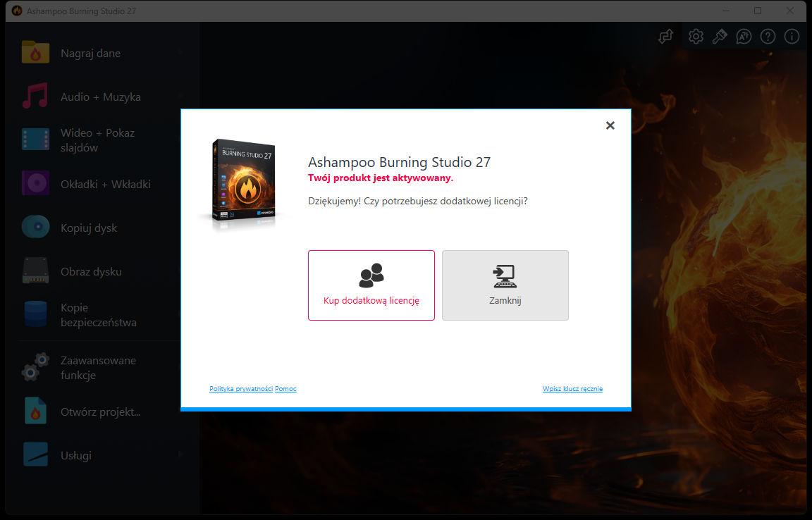Select the Audio + Muzyka menu entry

102,97
